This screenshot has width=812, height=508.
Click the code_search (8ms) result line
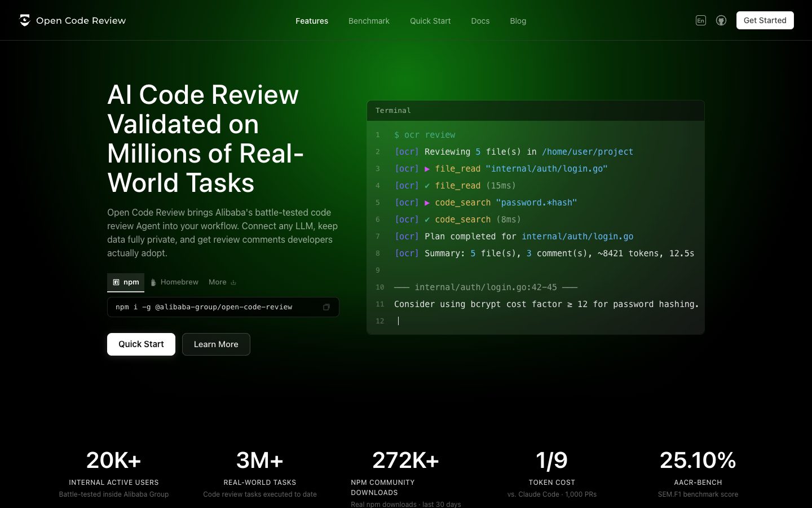pyautogui.click(x=457, y=220)
